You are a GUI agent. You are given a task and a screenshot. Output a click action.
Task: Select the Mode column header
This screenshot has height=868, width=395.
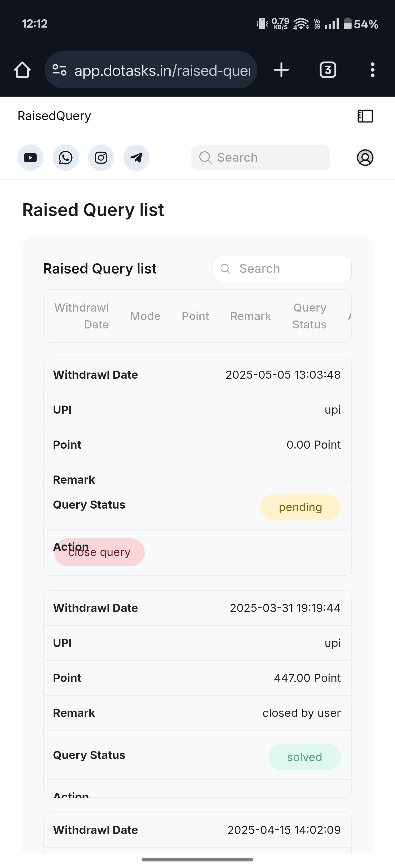coord(145,316)
